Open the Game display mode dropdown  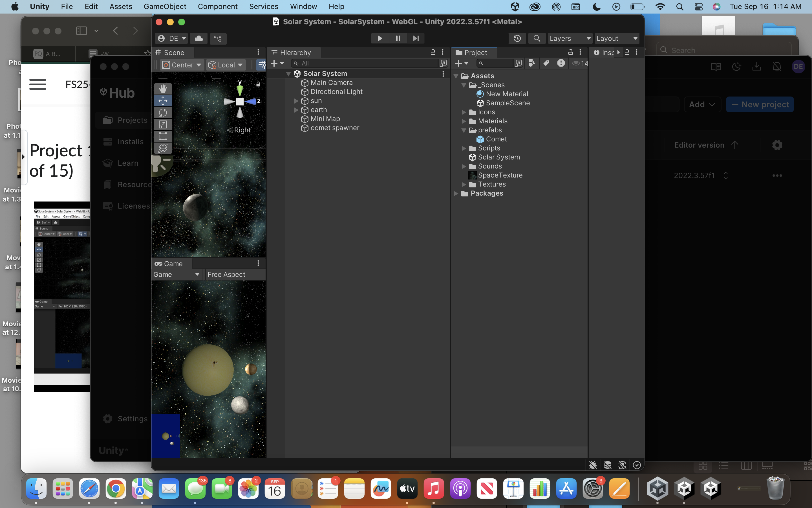[176, 275]
